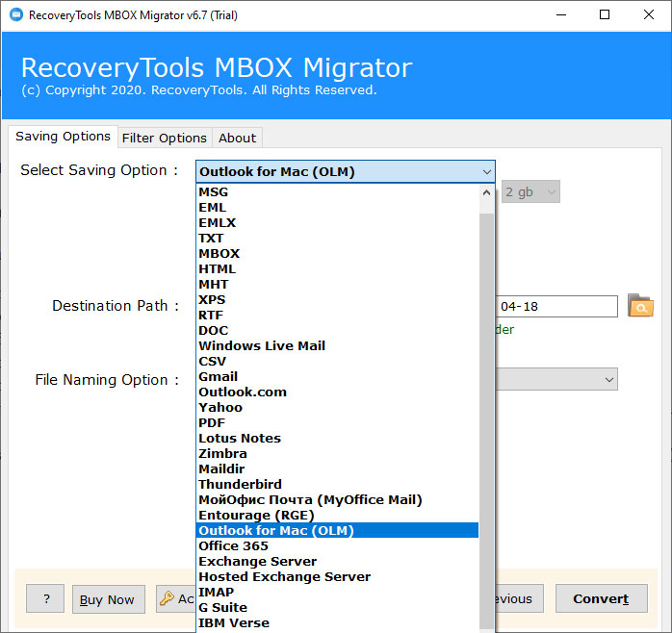Screen dimensions: 672x633
Task: Select XPS saving option
Action: 337,300
